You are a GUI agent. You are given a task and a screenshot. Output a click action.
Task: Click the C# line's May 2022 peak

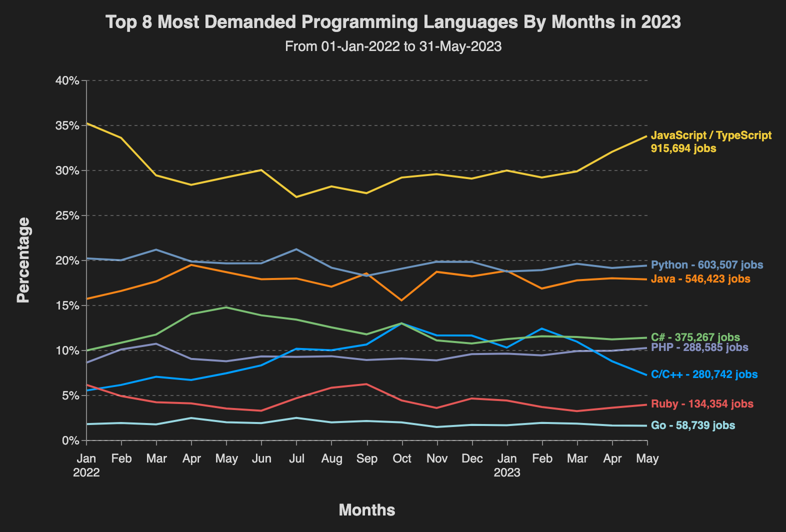tap(226, 307)
